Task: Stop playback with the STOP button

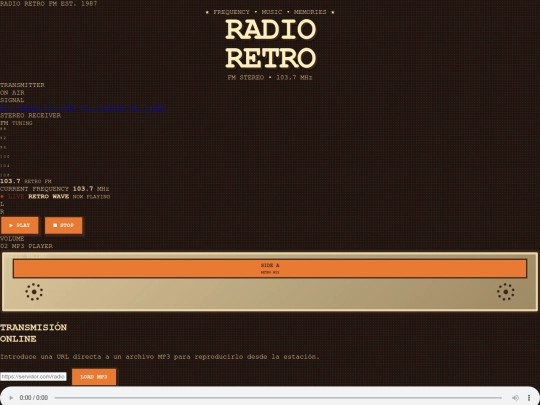Action: [63, 225]
